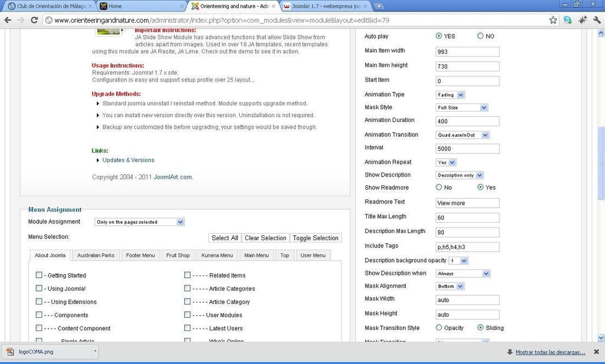Open the Animation Repeat dropdown
Viewport: 605px width, 364px height.
tap(446, 162)
